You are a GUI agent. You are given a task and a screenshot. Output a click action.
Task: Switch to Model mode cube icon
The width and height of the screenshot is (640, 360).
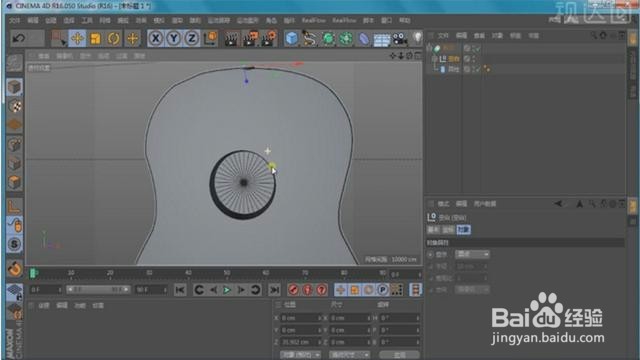[x=14, y=87]
